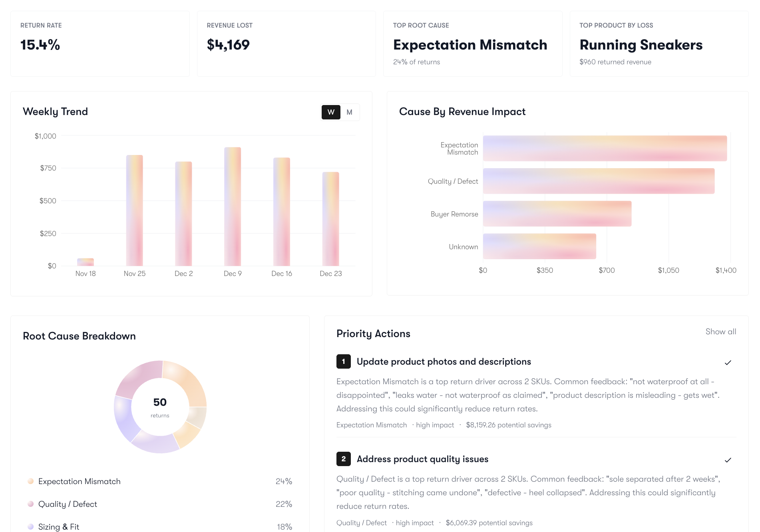Mark "Update product photos and descriptions" as done
Screen dimensions: 760x532
728,363
